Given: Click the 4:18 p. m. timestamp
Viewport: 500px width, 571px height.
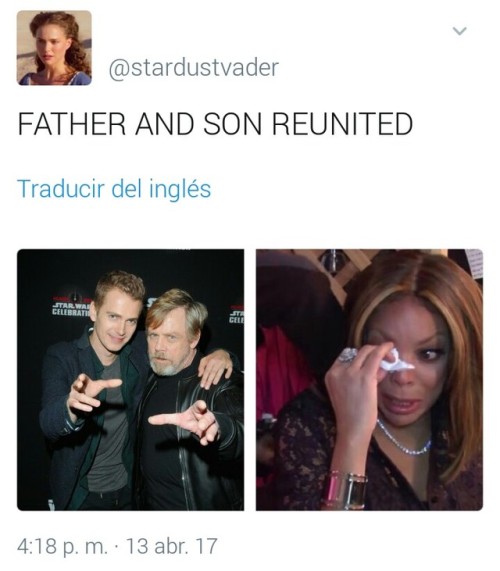Looking at the screenshot, I should [62, 547].
